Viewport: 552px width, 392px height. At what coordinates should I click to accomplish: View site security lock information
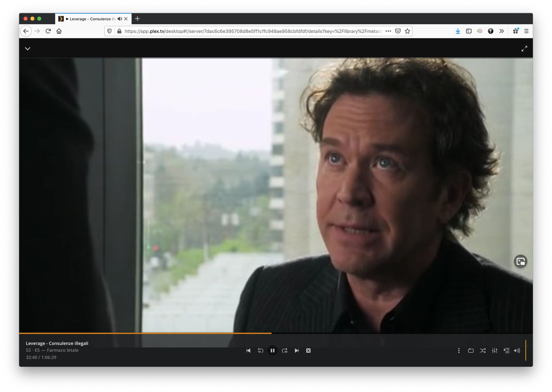[119, 31]
